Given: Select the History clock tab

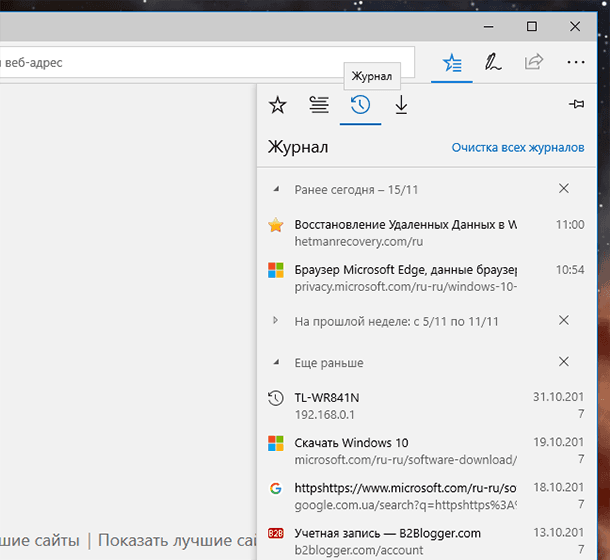Looking at the screenshot, I should pos(360,105).
